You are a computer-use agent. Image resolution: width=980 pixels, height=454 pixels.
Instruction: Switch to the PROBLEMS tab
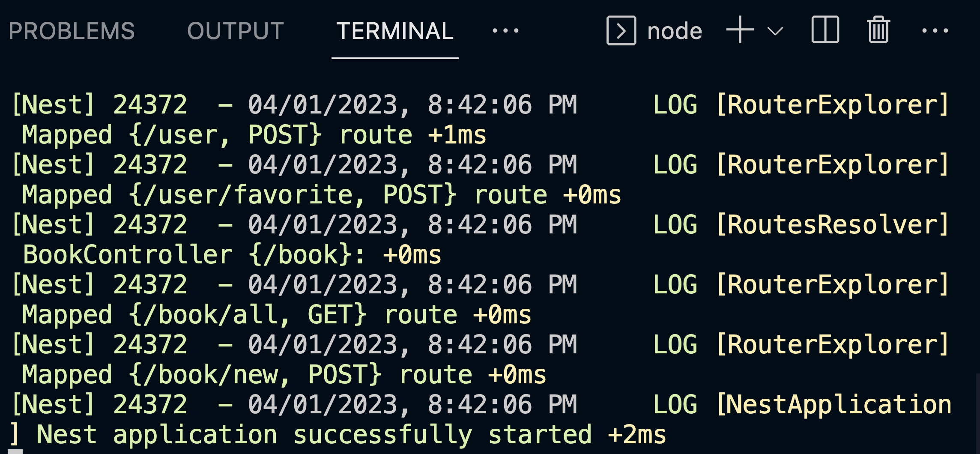click(72, 31)
